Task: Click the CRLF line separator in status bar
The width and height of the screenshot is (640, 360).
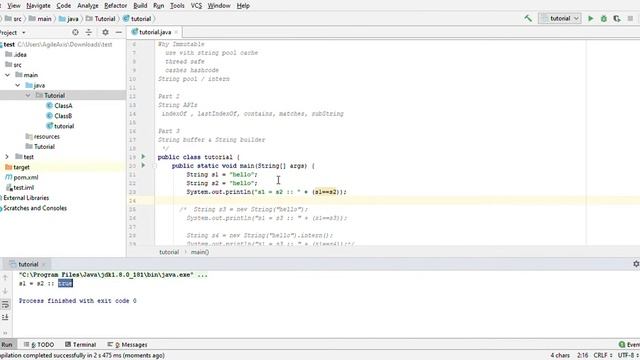Action: click(602, 356)
